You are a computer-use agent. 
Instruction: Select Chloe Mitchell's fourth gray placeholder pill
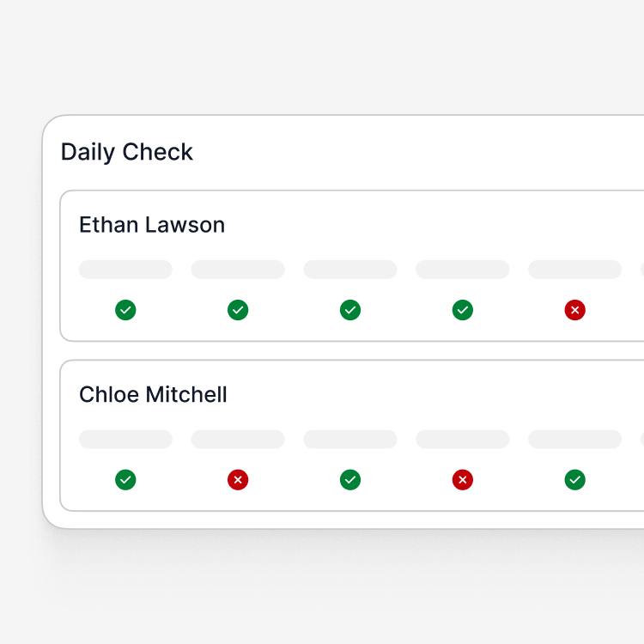[x=463, y=439]
